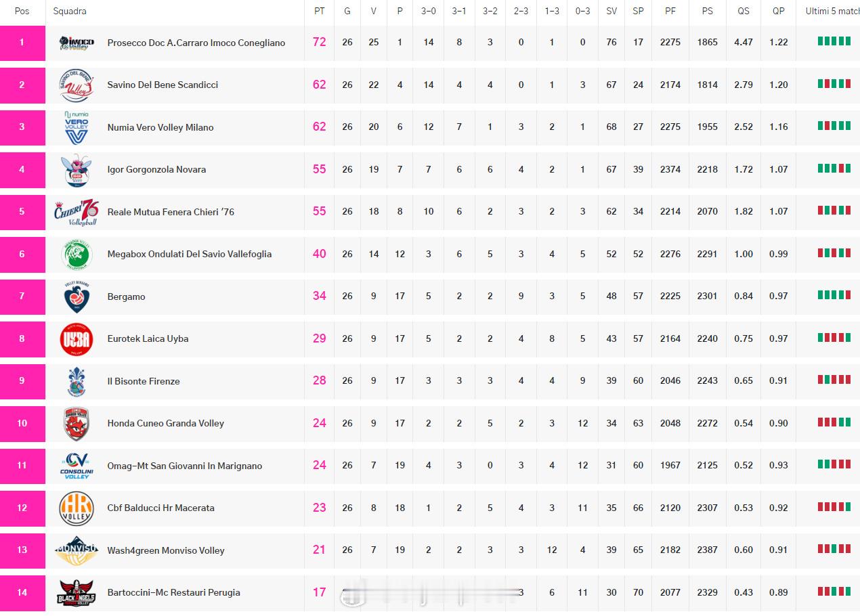Viewport: 860px width, 616px height.
Task: Click the 2387 PS value for Monviso
Action: coord(708,550)
